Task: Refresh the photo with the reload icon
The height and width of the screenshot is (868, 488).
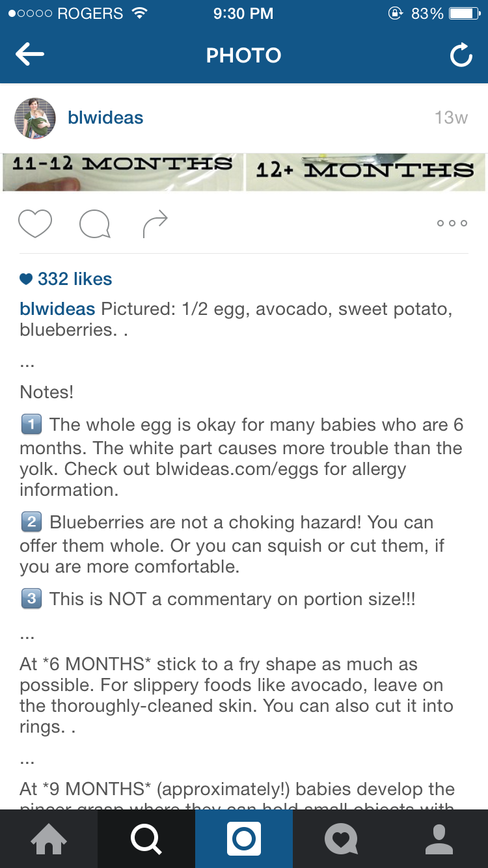Action: pos(461,56)
